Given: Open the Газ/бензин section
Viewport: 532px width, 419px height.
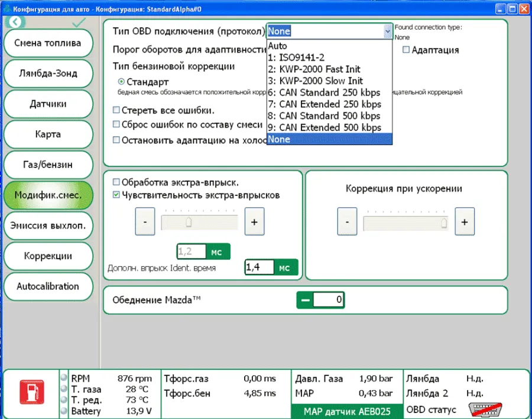Looking at the screenshot, I should (48, 165).
